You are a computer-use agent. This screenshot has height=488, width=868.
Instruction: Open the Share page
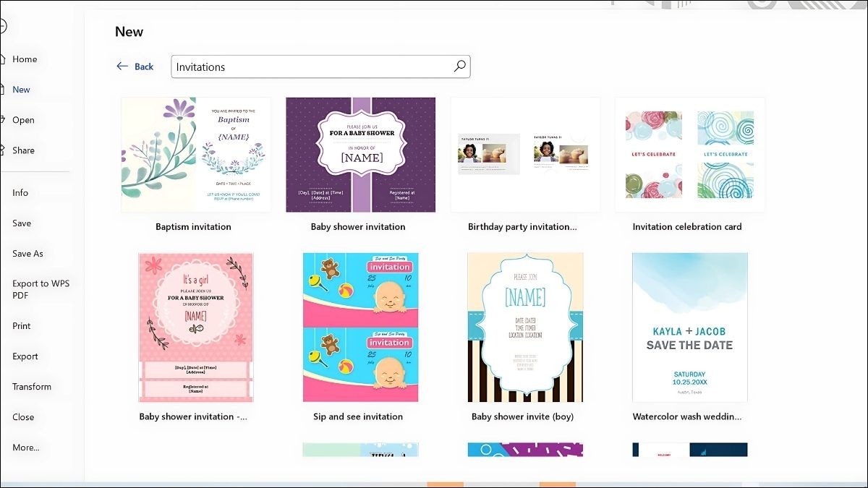(23, 150)
